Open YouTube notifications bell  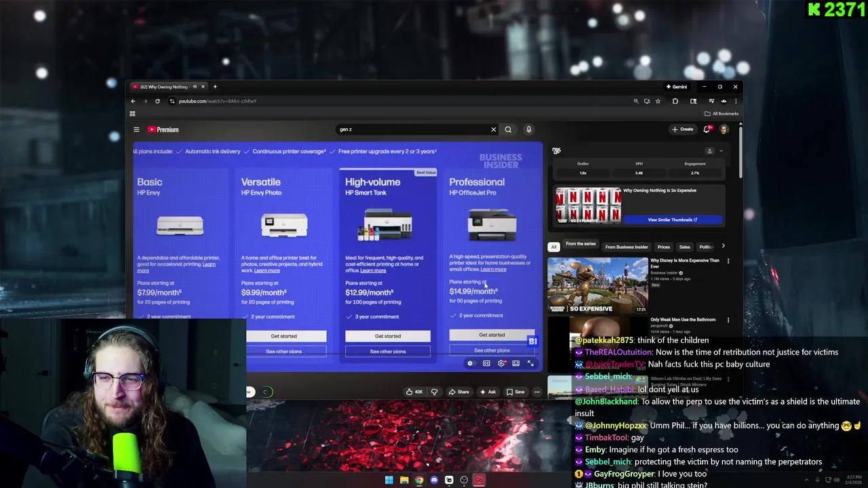pyautogui.click(x=707, y=129)
